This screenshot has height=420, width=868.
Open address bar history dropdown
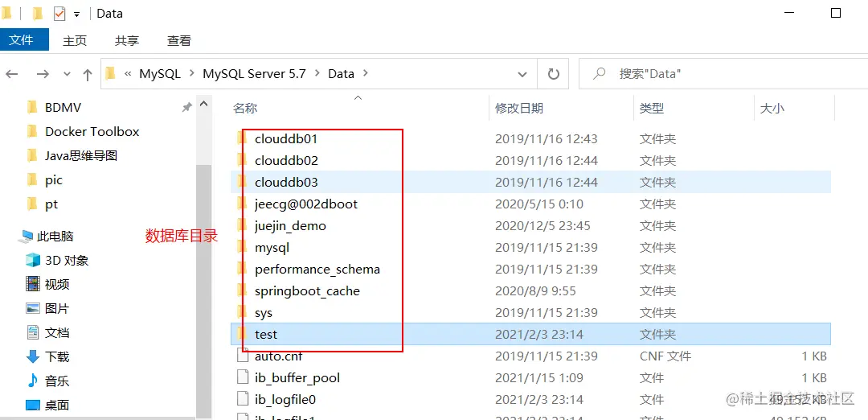522,74
